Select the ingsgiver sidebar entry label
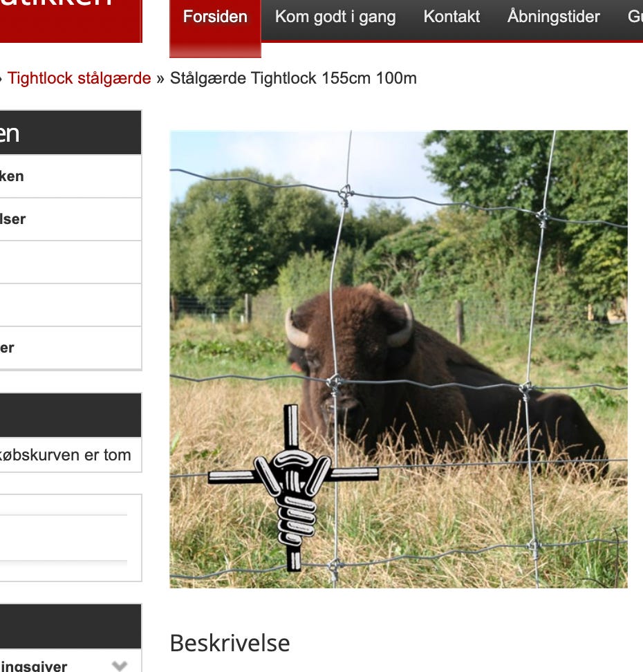Image resolution: width=643 pixels, height=672 pixels. pyautogui.click(x=33, y=666)
